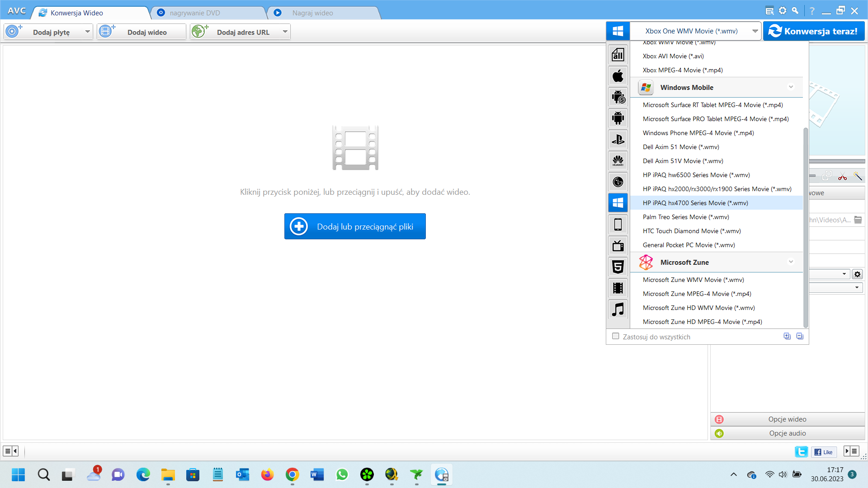Viewport: 868px width, 488px height.
Task: Open the help question mark icon
Action: 812,11
